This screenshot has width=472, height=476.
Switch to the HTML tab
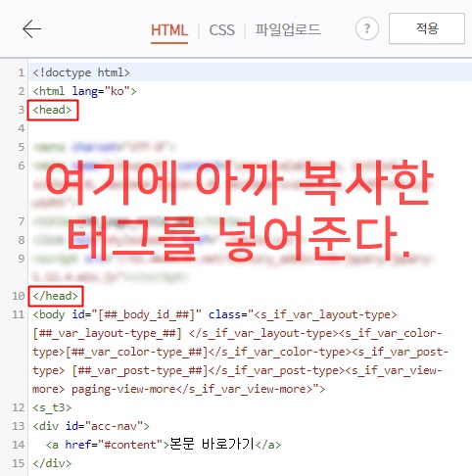[169, 30]
